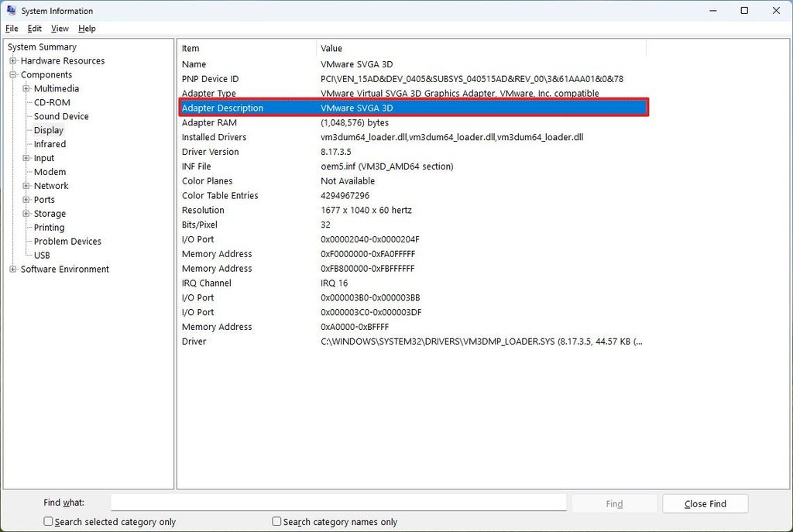
Task: Select the Display category
Action: click(49, 130)
